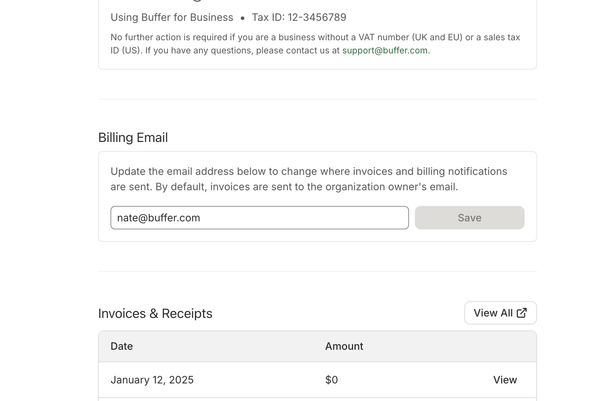Click the Using Buffer for Business label
This screenshot has width=600, height=401.
coord(171,17)
